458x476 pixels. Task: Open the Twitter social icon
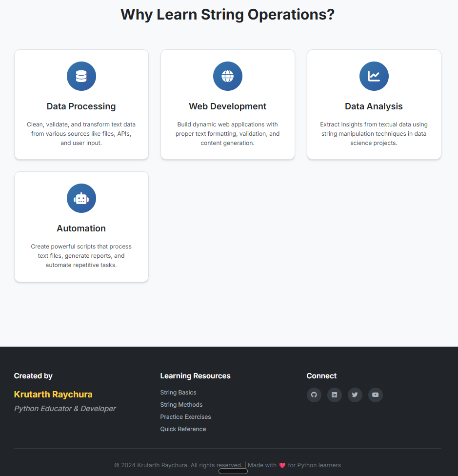click(355, 394)
